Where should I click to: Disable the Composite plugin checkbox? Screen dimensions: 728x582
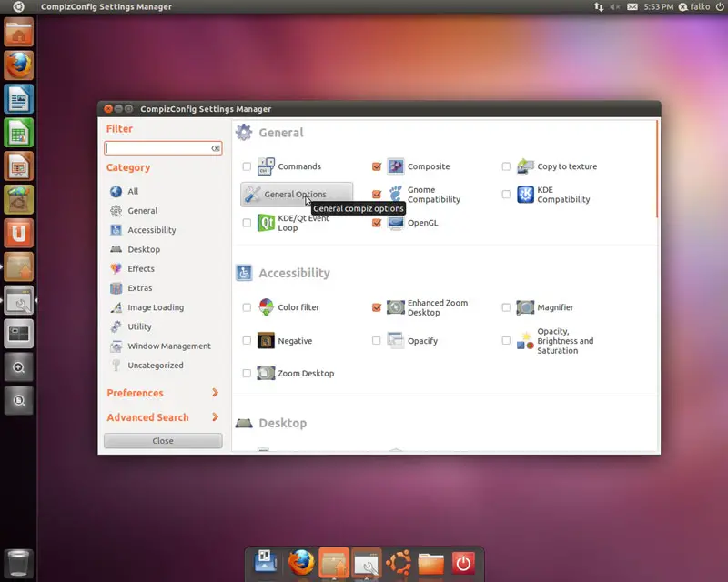pos(377,166)
